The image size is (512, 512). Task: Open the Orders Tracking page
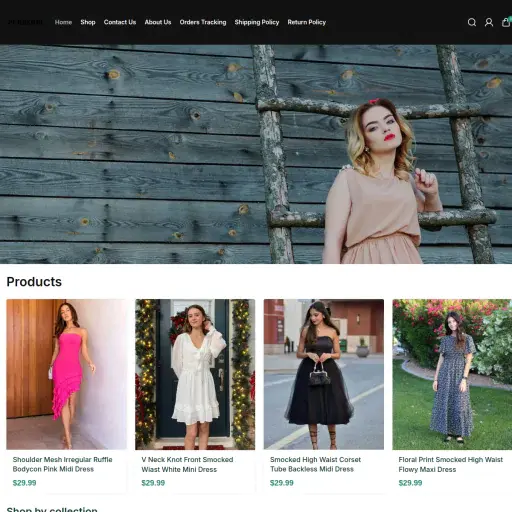point(203,22)
